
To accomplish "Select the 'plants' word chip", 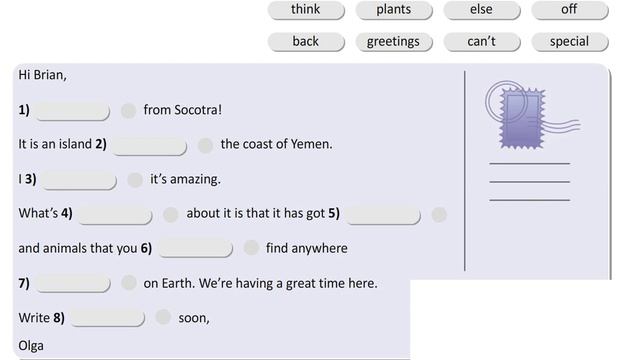I will 393,10.
